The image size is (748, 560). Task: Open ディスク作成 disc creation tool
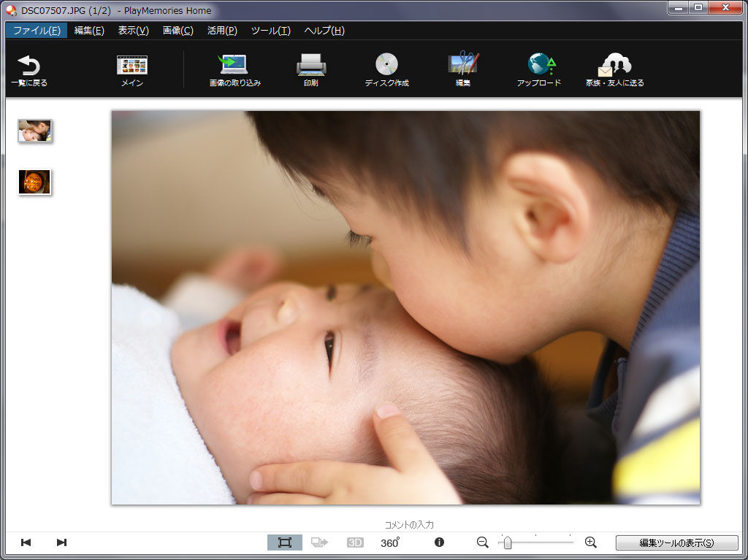point(386,66)
